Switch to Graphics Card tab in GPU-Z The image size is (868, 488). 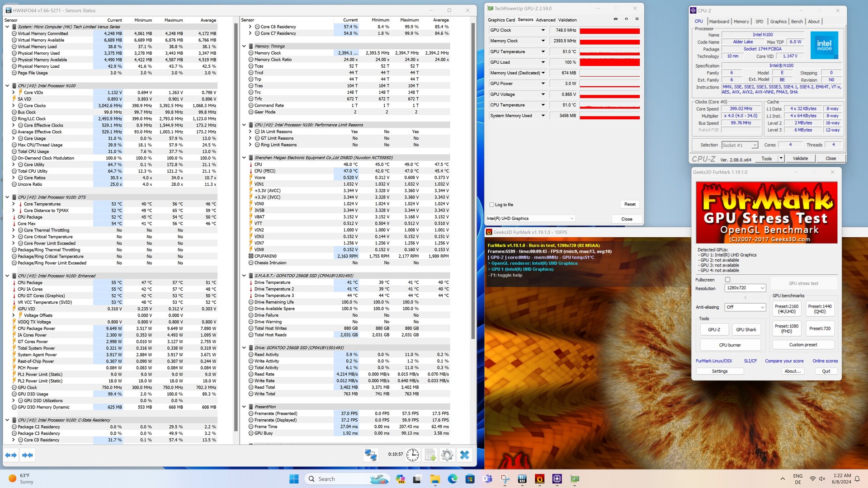501,20
